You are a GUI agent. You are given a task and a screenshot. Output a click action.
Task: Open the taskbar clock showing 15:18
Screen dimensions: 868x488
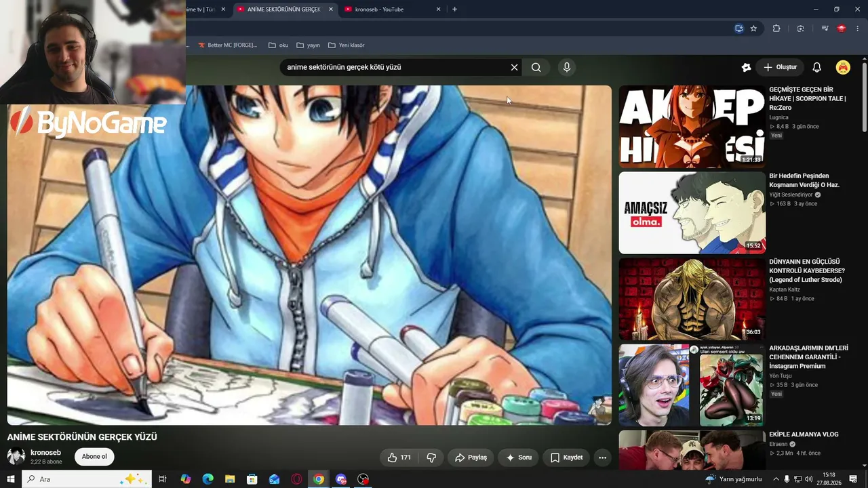pos(829,479)
